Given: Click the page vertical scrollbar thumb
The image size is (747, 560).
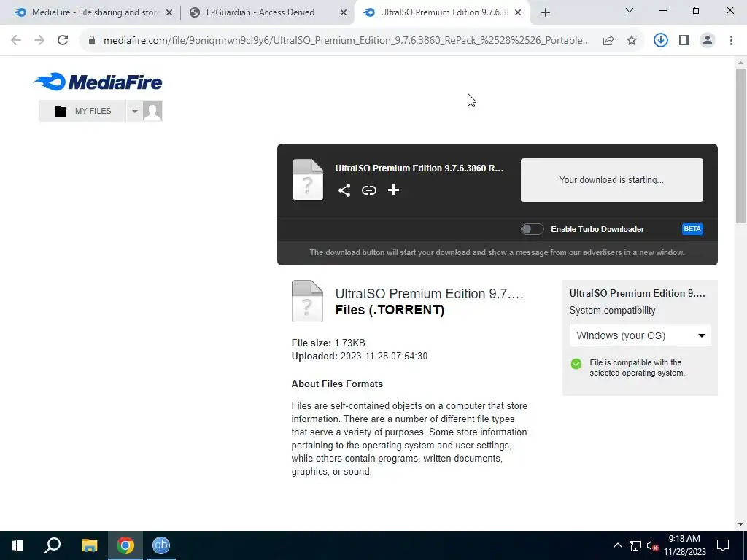Looking at the screenshot, I should tap(740, 145).
